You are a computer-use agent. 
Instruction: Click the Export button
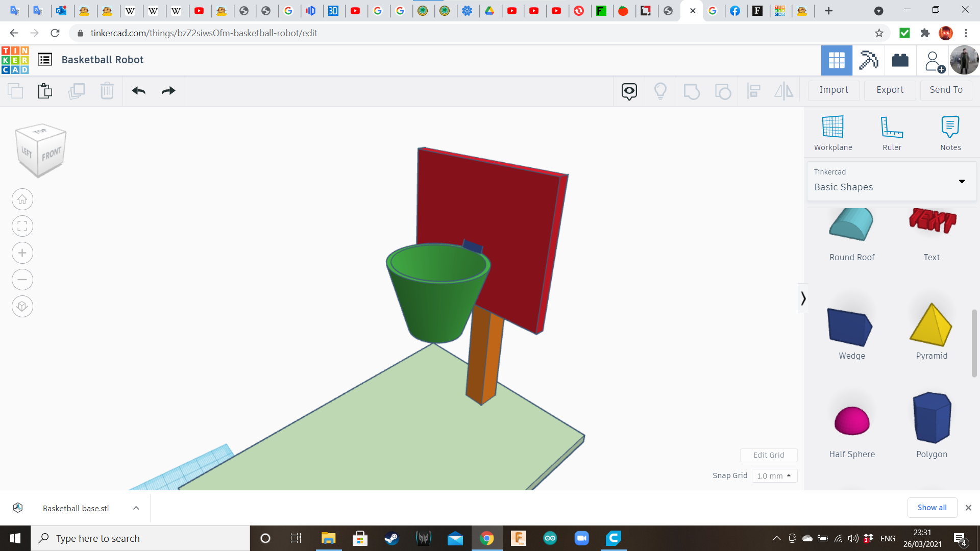pyautogui.click(x=890, y=90)
